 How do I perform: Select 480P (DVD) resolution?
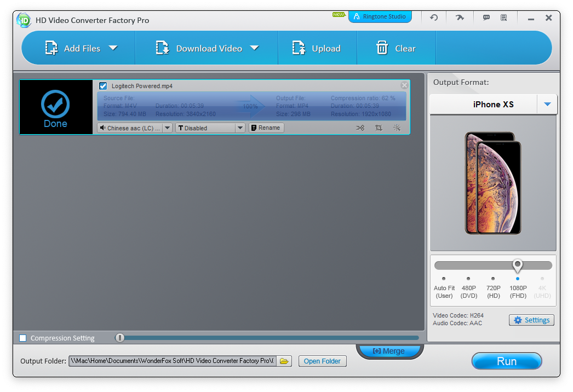[469, 288]
